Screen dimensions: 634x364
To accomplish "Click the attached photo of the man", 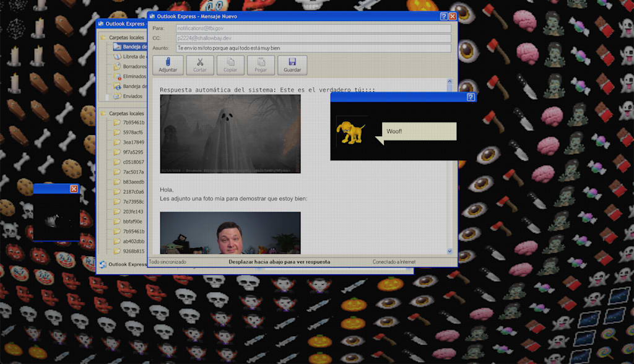I will 230,233.
